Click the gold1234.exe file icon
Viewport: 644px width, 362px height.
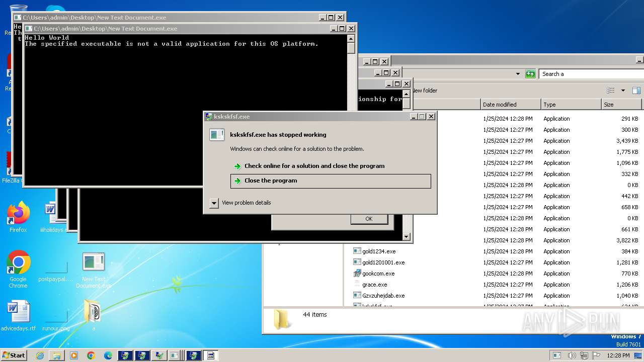357,251
